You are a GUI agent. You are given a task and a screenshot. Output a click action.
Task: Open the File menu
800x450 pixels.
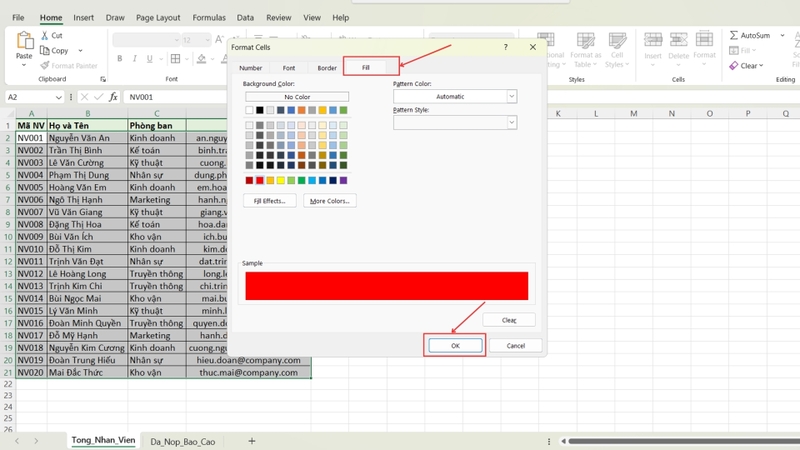(x=18, y=17)
